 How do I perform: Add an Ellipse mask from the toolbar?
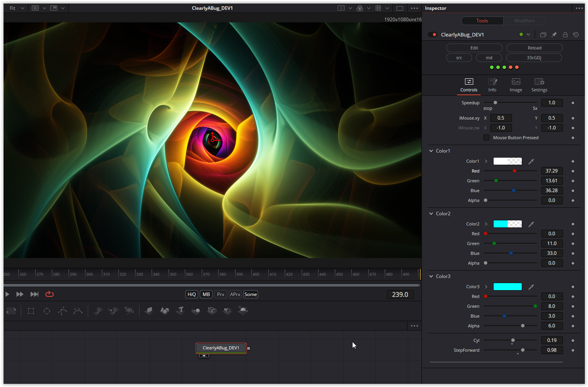pyautogui.click(x=47, y=311)
